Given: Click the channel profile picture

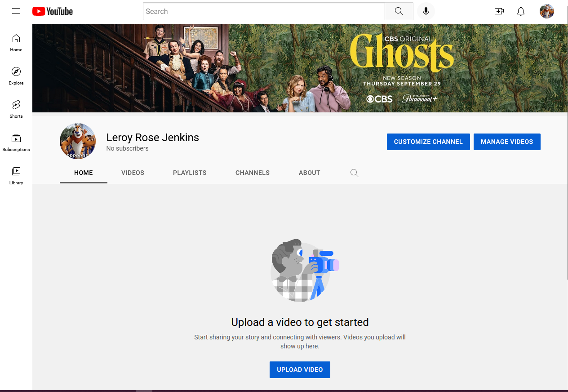Looking at the screenshot, I should pyautogui.click(x=78, y=141).
